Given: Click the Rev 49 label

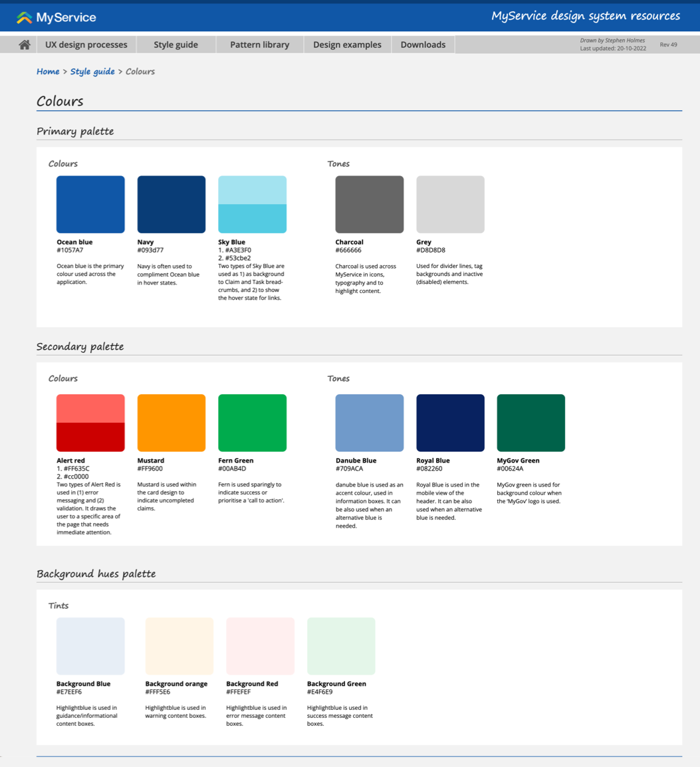Looking at the screenshot, I should click(668, 45).
